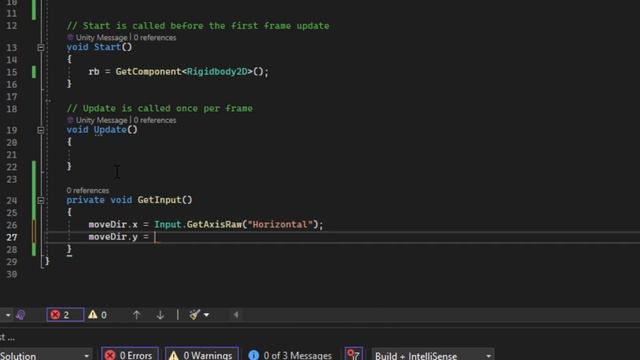640x360 pixels.
Task: Click 'Unity Message' CodeLens above Start()
Action: click(101, 38)
